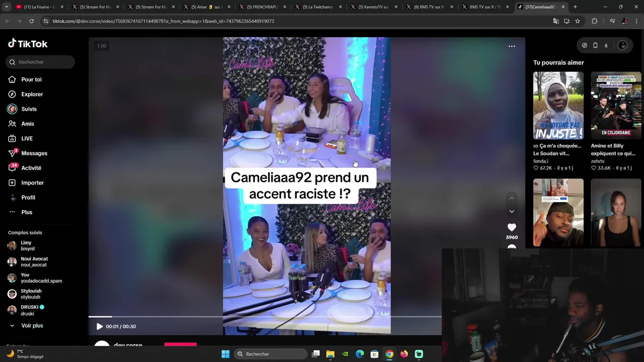Open the Pour toi feed
644x362 pixels.
click(x=31, y=79)
